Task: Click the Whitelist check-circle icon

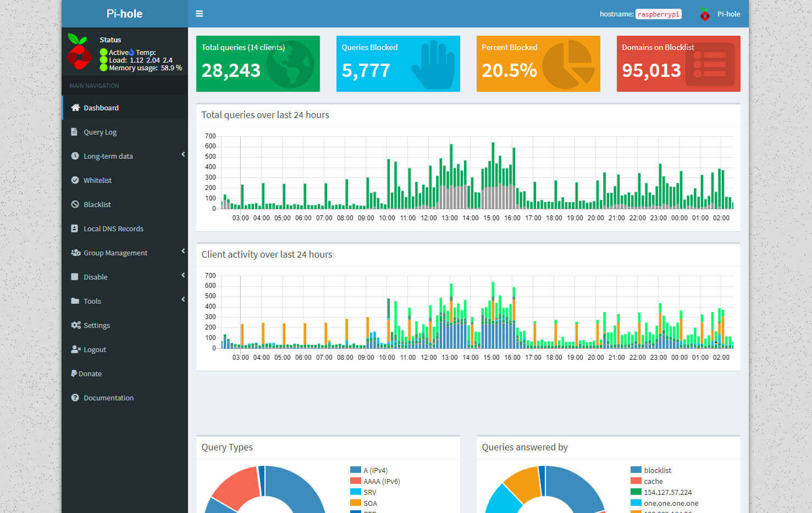Action: [75, 180]
